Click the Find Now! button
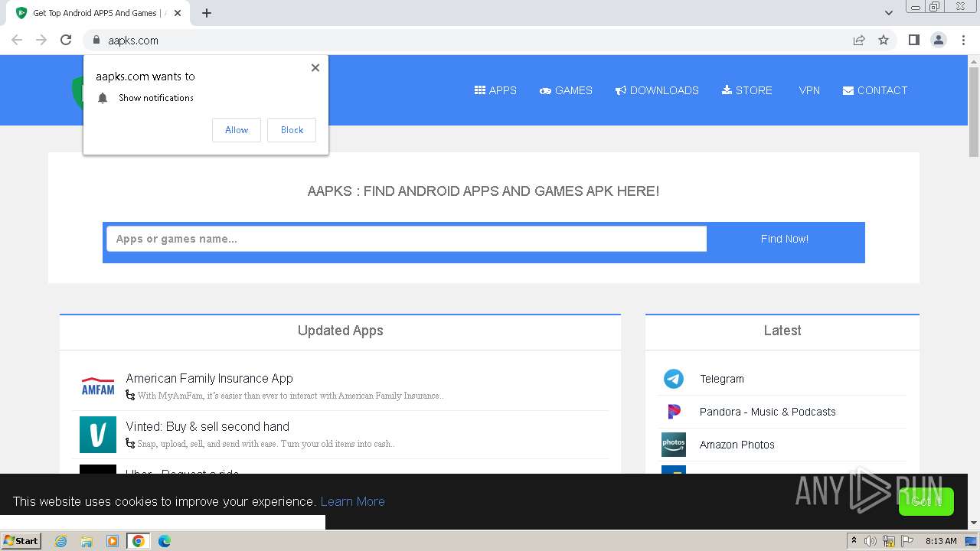Viewport: 980px width, 551px height. point(785,239)
